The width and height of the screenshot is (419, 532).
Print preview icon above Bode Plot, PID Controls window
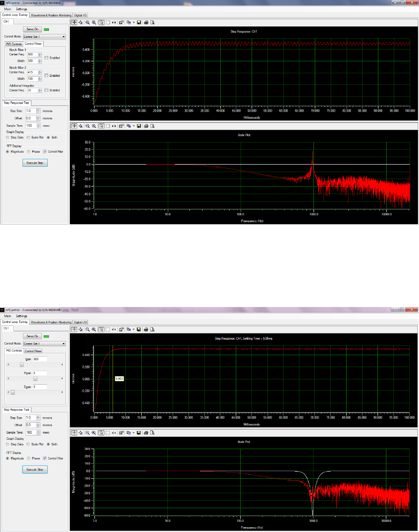(152, 433)
